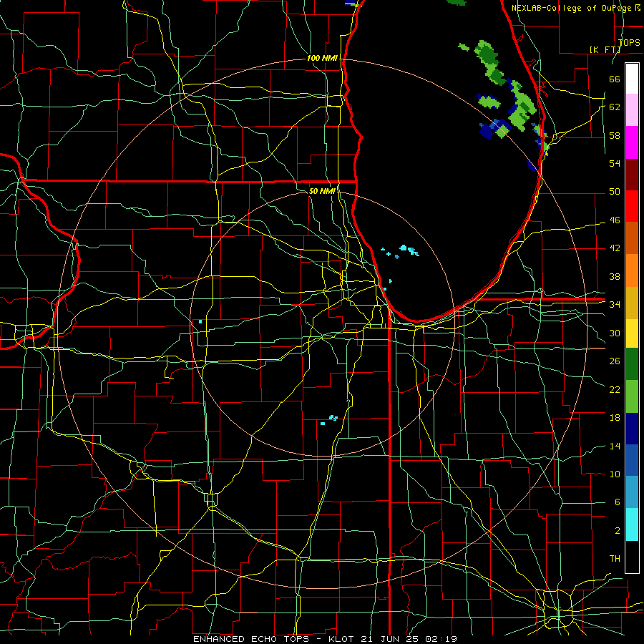Click the navy blue legend swatch
The width and height of the screenshot is (644, 644).
click(x=632, y=429)
